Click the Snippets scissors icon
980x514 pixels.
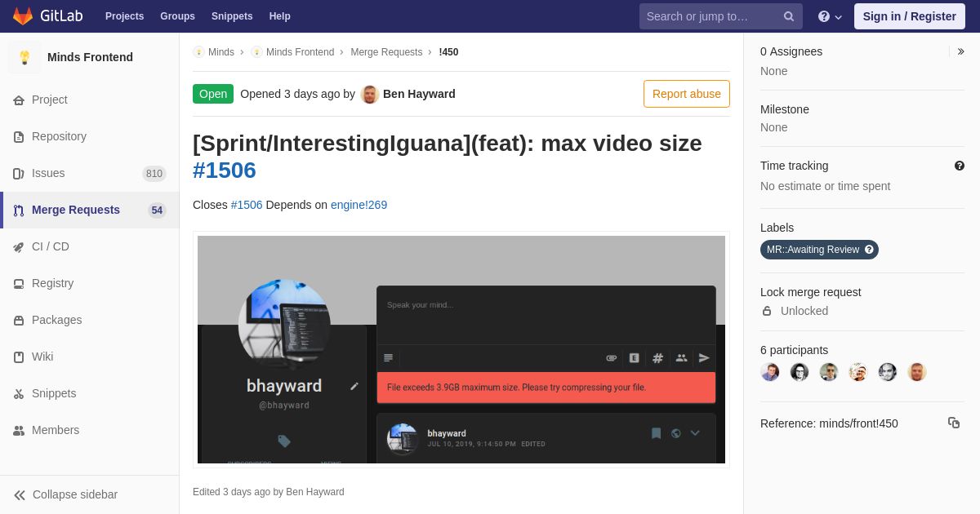pyautogui.click(x=19, y=394)
